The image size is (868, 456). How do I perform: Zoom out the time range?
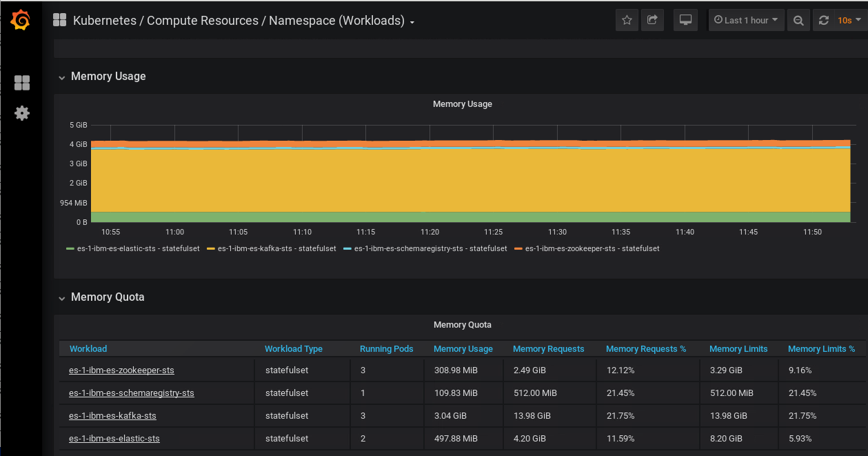798,20
